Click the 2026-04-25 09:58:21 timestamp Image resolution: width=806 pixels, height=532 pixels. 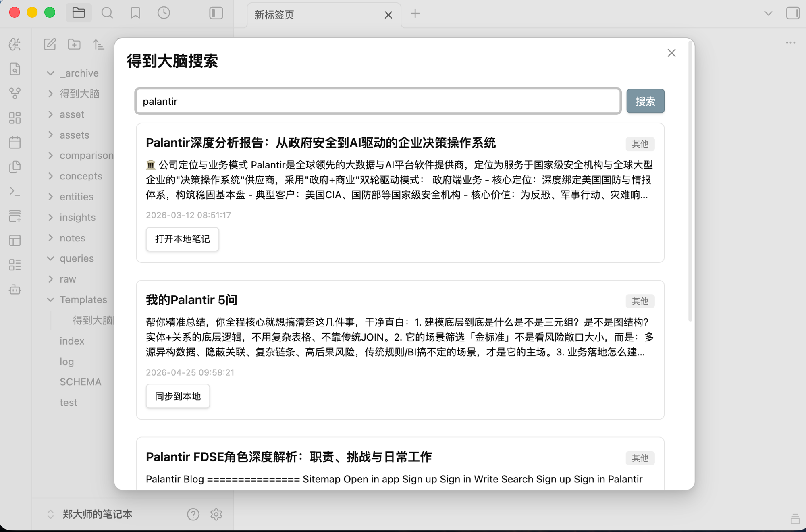pyautogui.click(x=190, y=372)
